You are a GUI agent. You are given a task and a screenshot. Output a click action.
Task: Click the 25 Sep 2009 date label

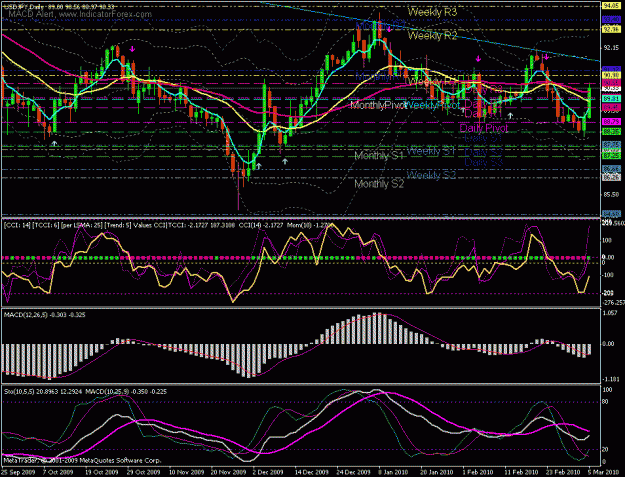(17, 472)
